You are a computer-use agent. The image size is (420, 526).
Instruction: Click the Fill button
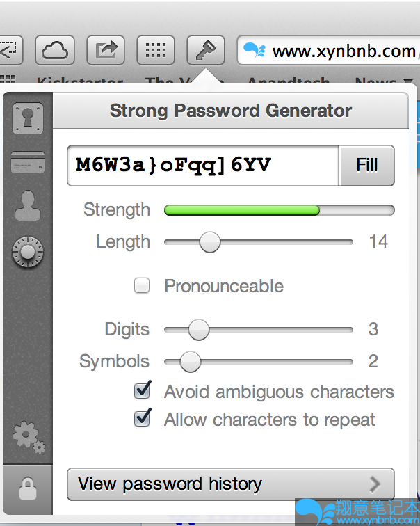[366, 165]
